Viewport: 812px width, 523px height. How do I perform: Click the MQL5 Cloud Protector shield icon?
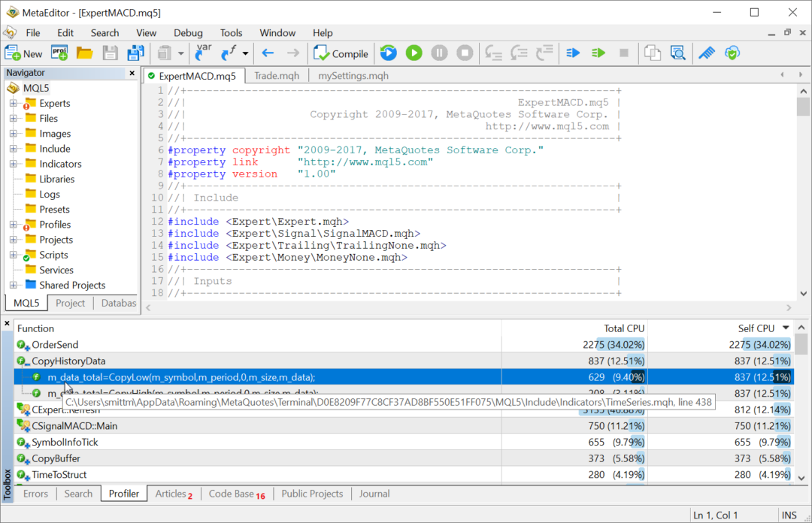pos(732,53)
